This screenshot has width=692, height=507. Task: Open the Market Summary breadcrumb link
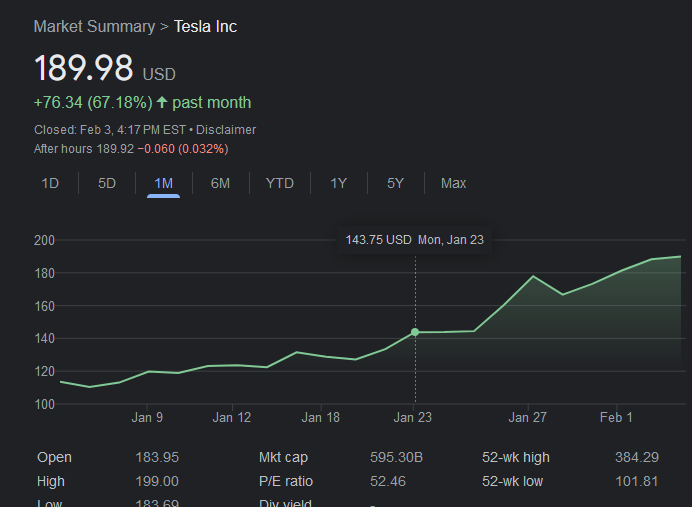(94, 26)
